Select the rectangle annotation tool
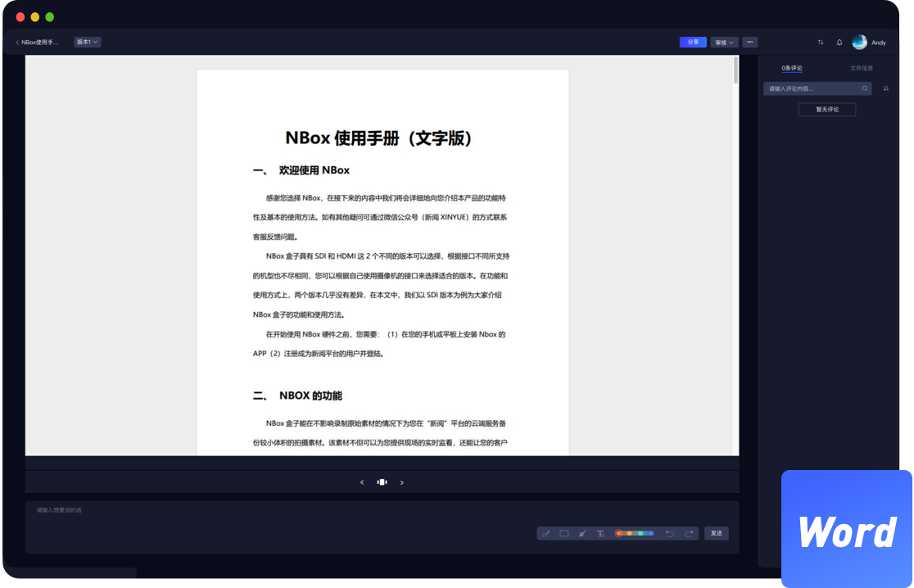The image size is (914, 588). (x=564, y=533)
